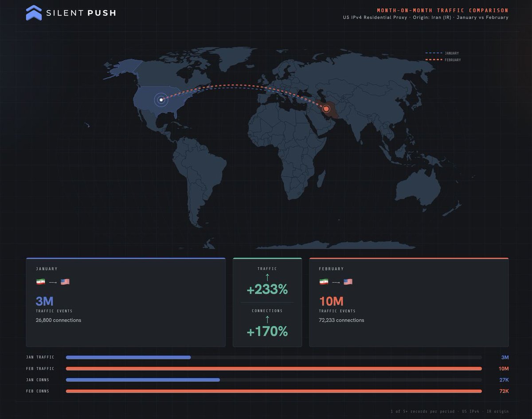Click the SILENT PUSH brand name text
The width and height of the screenshot is (532, 419).
(81, 13)
